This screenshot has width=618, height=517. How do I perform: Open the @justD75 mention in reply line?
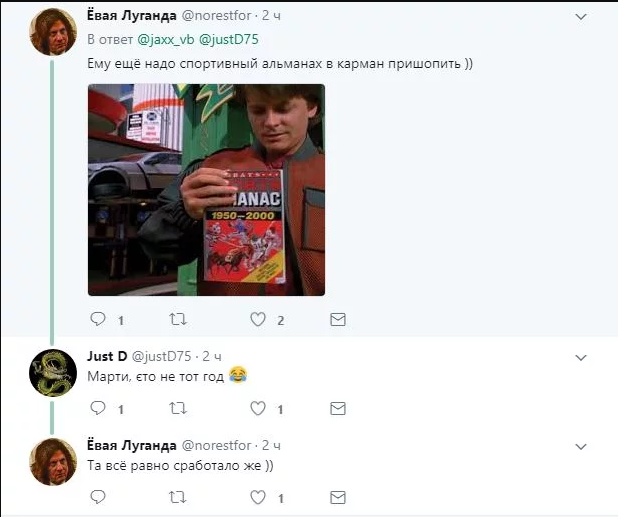tap(229, 39)
